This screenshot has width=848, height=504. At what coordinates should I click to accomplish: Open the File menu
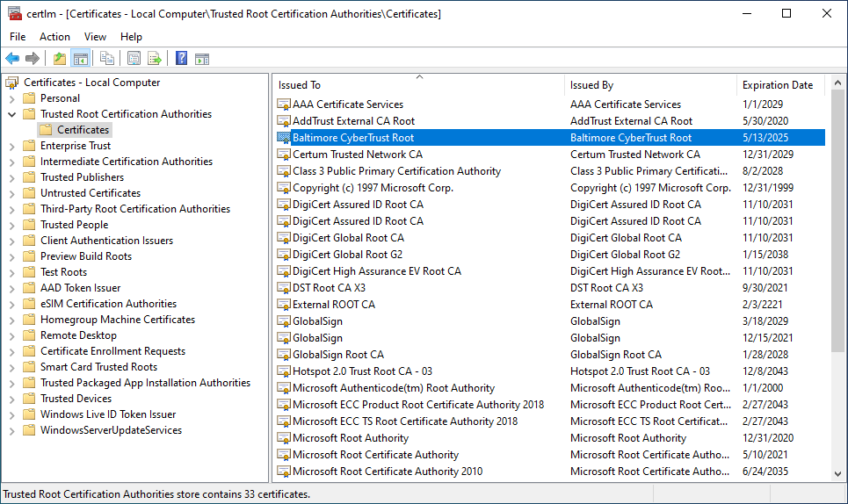click(18, 37)
